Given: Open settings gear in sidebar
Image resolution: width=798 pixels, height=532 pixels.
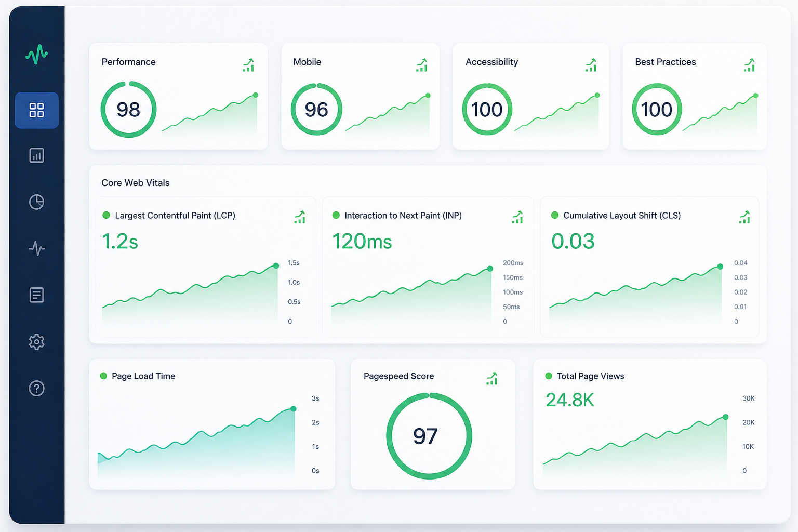Looking at the screenshot, I should 36,342.
